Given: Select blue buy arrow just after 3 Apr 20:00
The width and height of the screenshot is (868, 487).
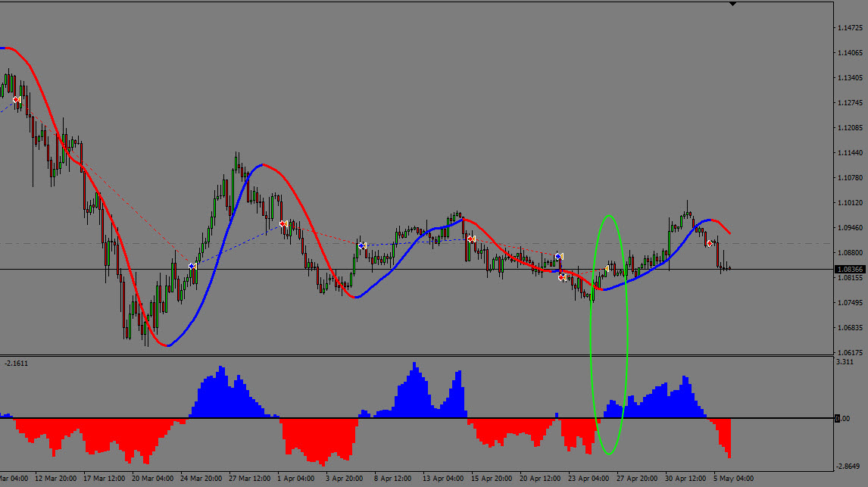Looking at the screenshot, I should click(362, 245).
